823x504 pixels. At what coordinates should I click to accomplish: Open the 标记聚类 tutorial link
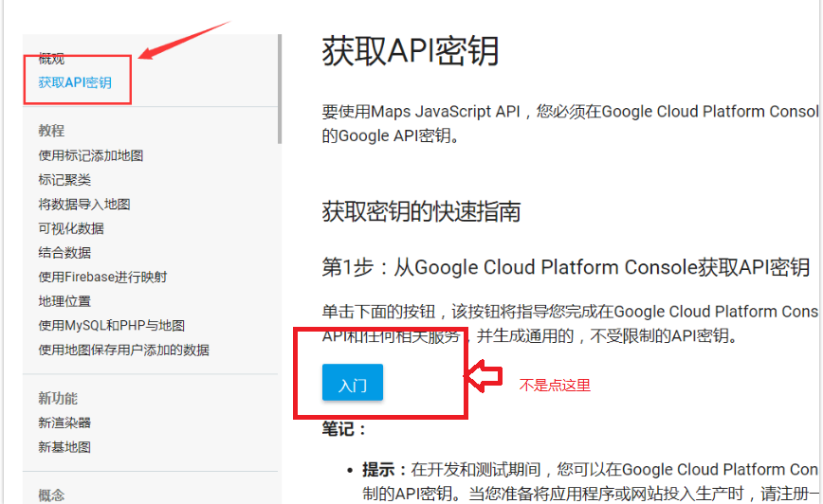[64, 180]
